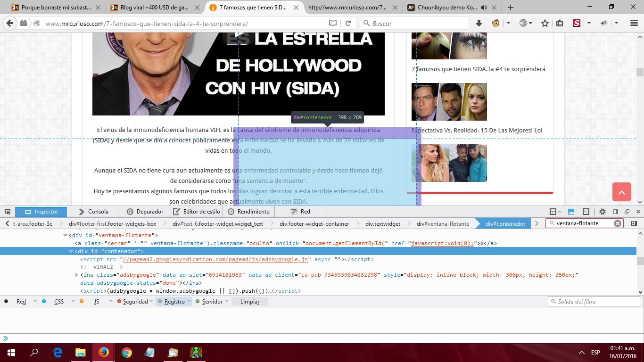Clear the inspector search field

click(618, 223)
